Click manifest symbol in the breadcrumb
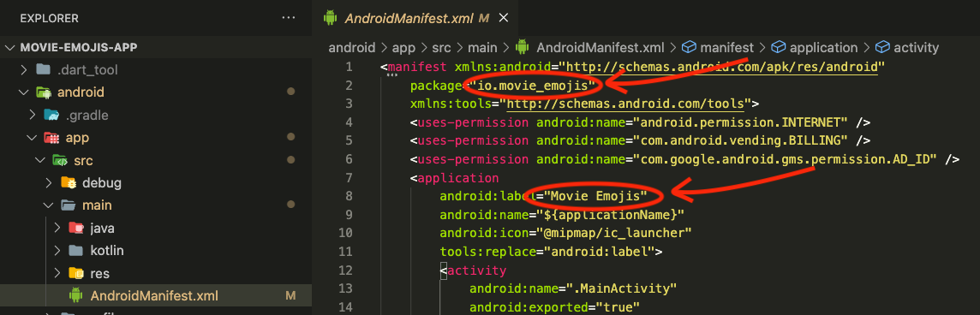This screenshot has width=980, height=315. click(x=727, y=47)
